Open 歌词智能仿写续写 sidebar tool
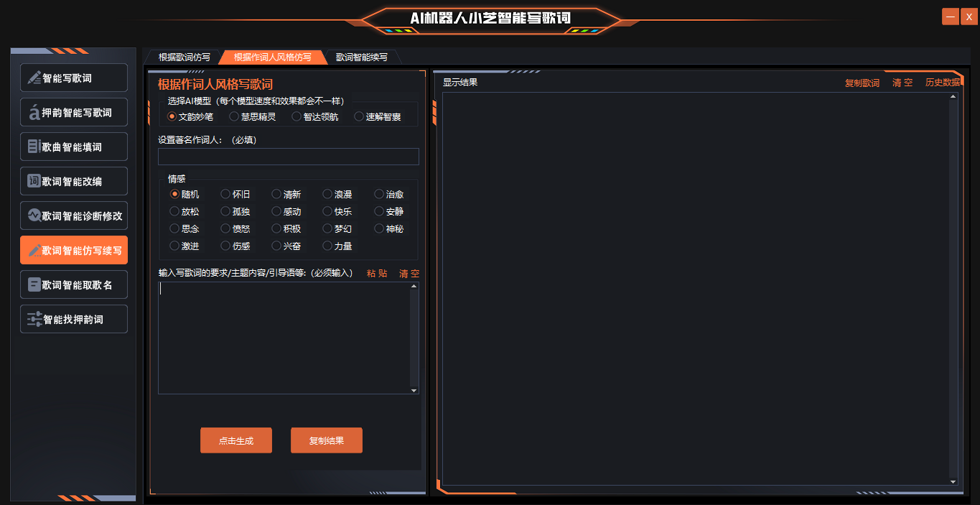980x505 pixels. pos(74,251)
